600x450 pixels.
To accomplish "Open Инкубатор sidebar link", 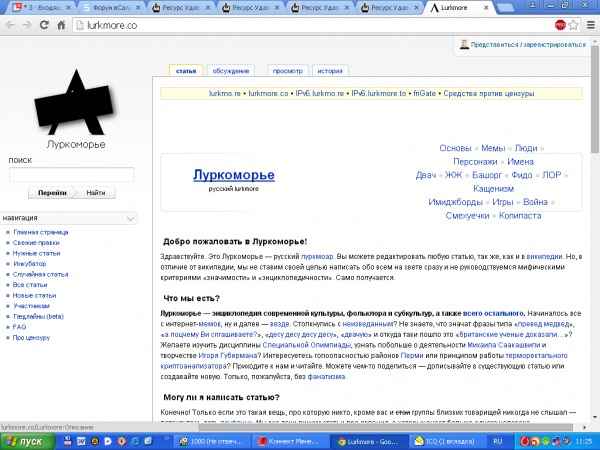I will click(29, 264).
